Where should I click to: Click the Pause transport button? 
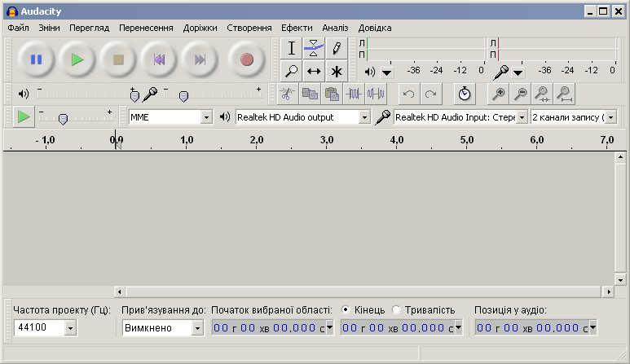tap(36, 59)
